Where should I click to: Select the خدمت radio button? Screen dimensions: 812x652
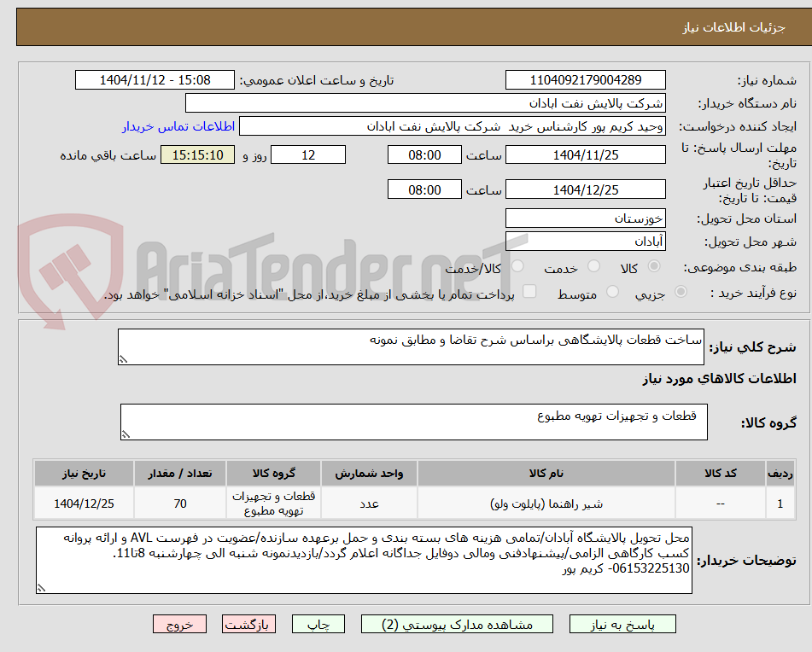click(x=593, y=266)
